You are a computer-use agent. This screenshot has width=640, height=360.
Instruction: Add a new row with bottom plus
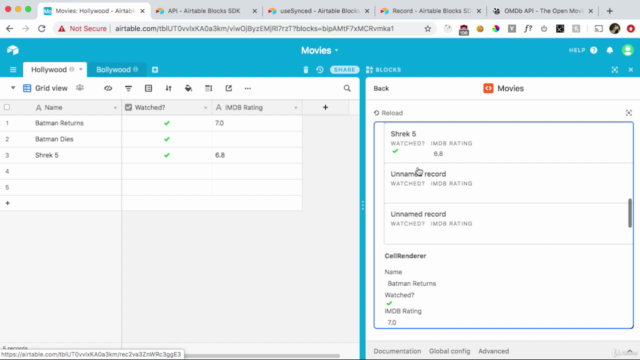(x=7, y=203)
